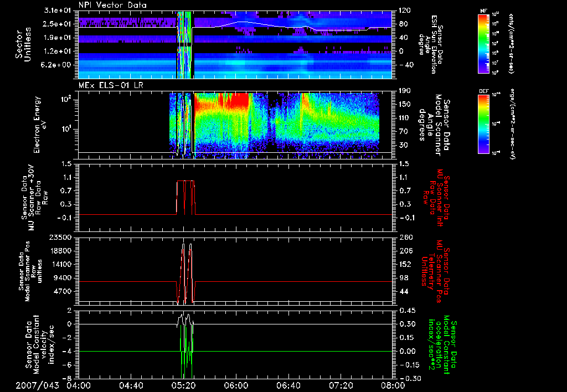Click the cnts/(cm**2-sr-sec) units label
567x392 pixels.
pyautogui.click(x=511, y=43)
